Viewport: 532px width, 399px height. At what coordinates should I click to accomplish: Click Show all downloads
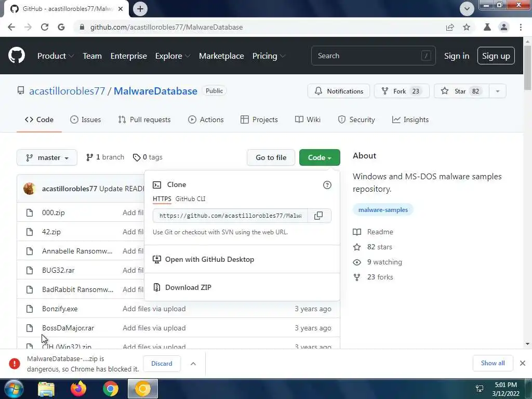click(493, 363)
